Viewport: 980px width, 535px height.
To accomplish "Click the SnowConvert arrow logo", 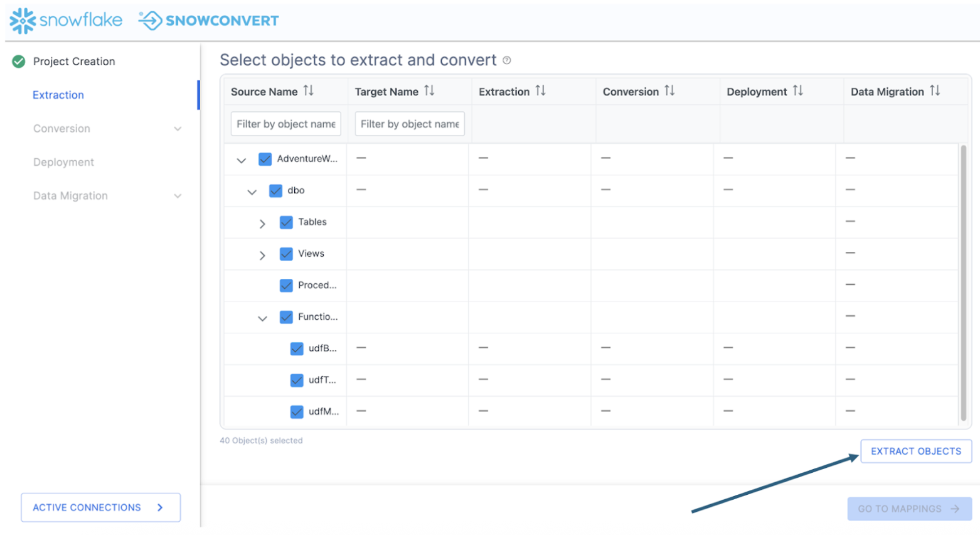I will [151, 21].
